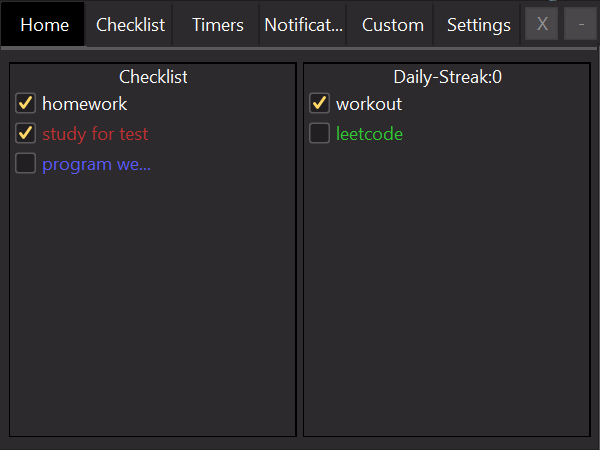
Task: Switch to the Checklist tab
Action: [x=130, y=25]
